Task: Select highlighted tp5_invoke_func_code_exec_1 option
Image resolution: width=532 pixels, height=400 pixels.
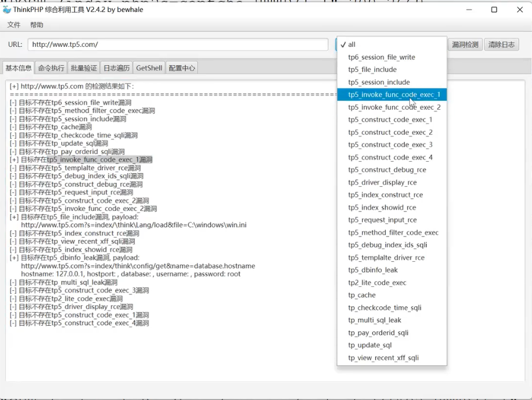Action: [x=392, y=95]
